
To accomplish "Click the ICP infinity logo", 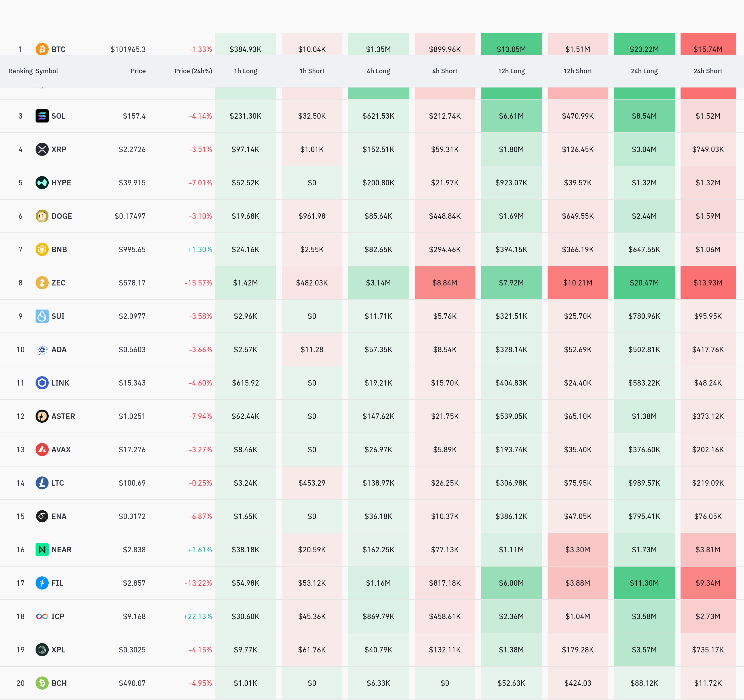I will pos(42,616).
